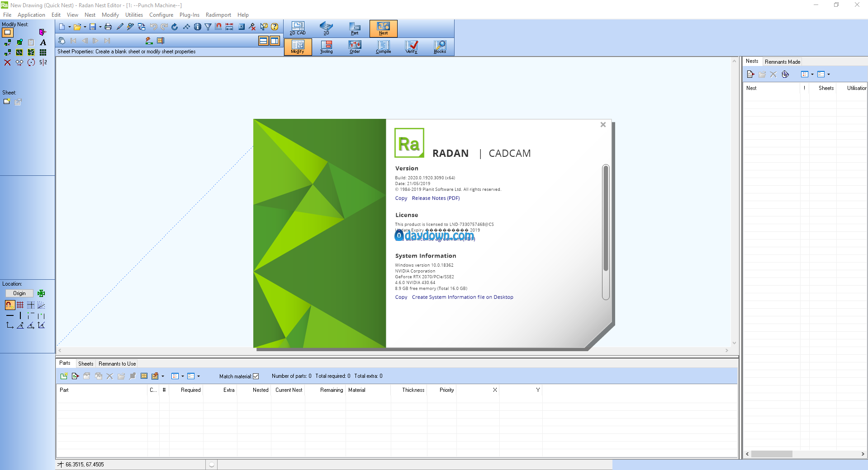
Task: Click the Origin button in Location panel
Action: coord(19,293)
